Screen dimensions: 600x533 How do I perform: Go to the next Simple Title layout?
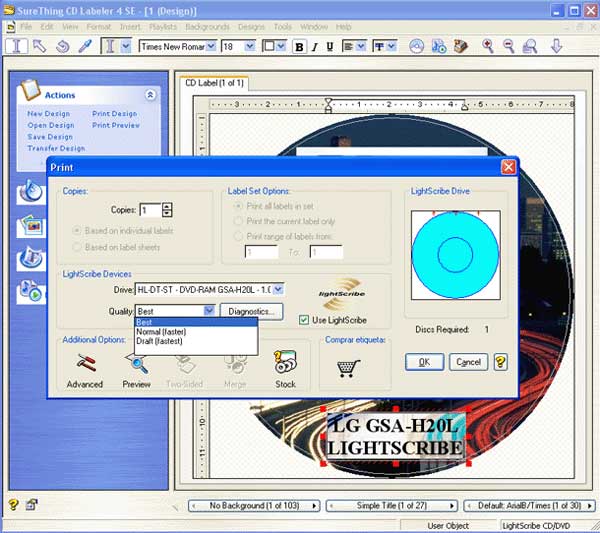pos(452,506)
